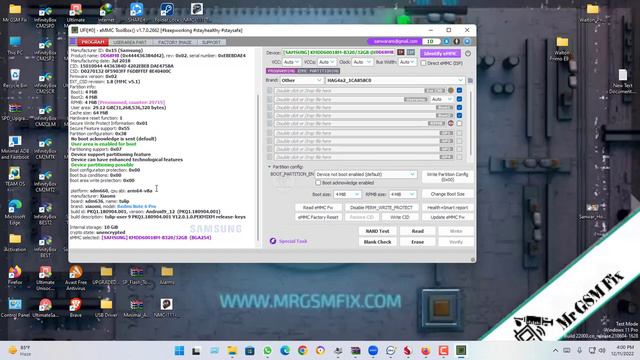
Task: Switch to FACTORY IMAGE tab
Action: click(x=175, y=42)
